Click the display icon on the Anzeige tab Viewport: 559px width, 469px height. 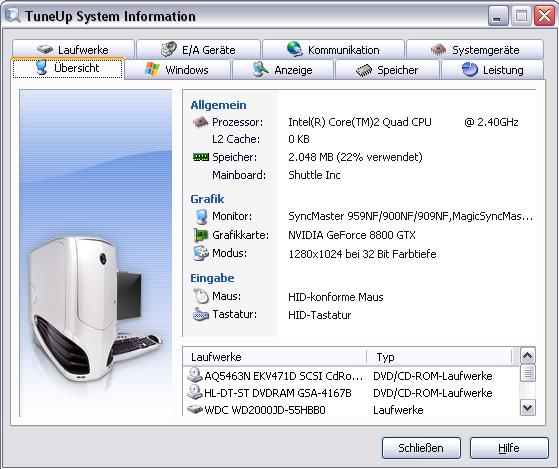pyautogui.click(x=261, y=69)
